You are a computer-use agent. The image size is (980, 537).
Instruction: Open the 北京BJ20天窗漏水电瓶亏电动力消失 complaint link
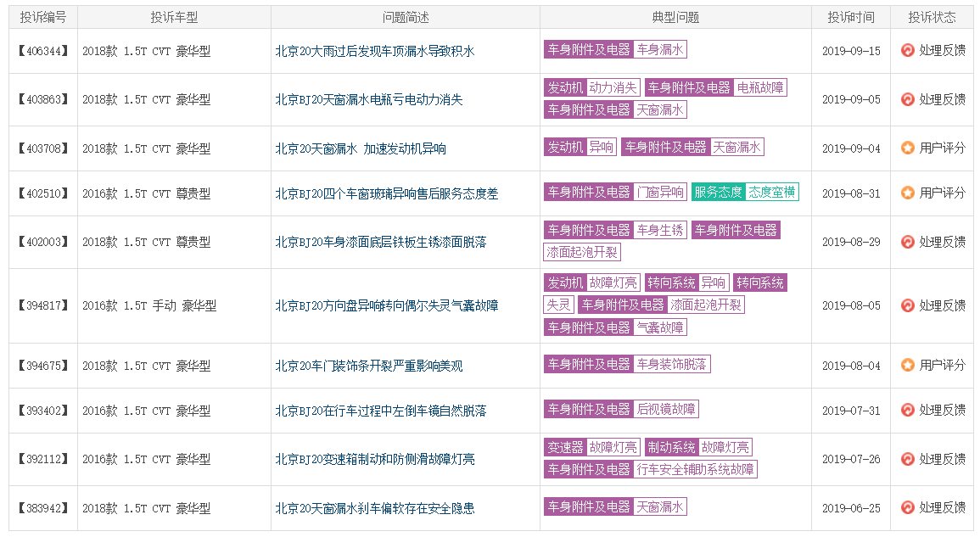[368, 99]
